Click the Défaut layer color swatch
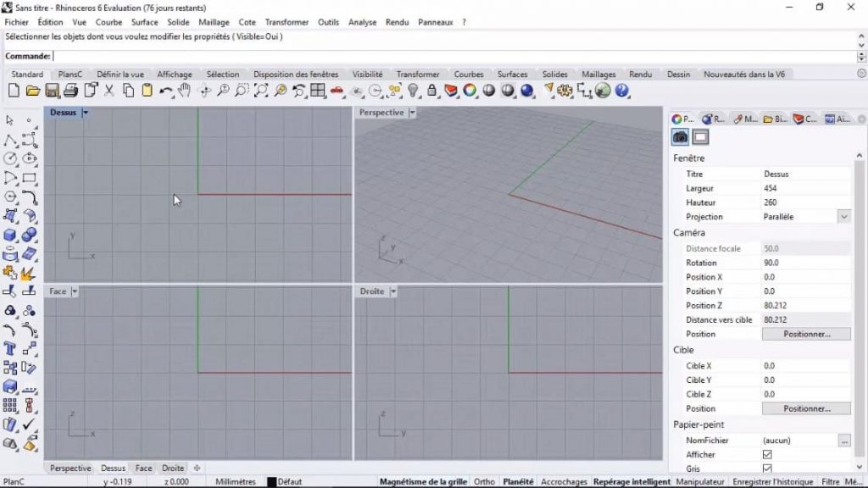The width and height of the screenshot is (868, 488). (273, 480)
